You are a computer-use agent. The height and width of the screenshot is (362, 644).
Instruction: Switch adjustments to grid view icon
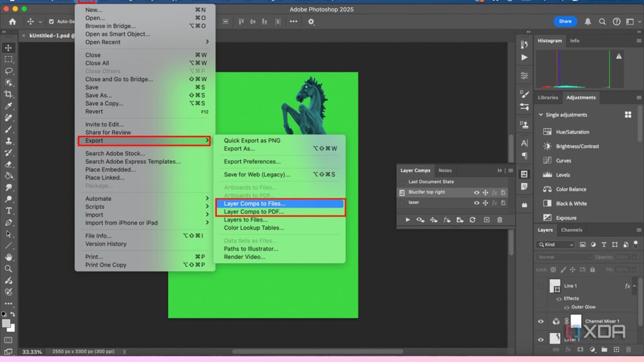pyautogui.click(x=628, y=115)
